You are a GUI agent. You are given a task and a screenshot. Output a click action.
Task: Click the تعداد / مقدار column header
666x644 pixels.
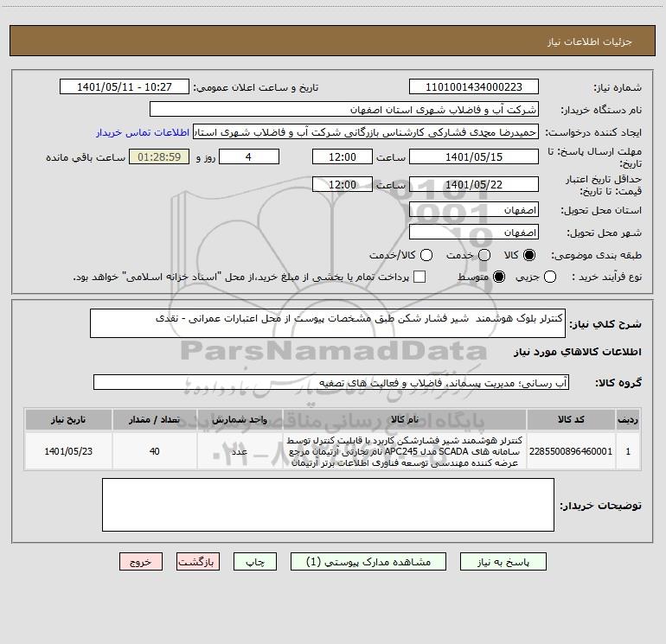point(154,419)
